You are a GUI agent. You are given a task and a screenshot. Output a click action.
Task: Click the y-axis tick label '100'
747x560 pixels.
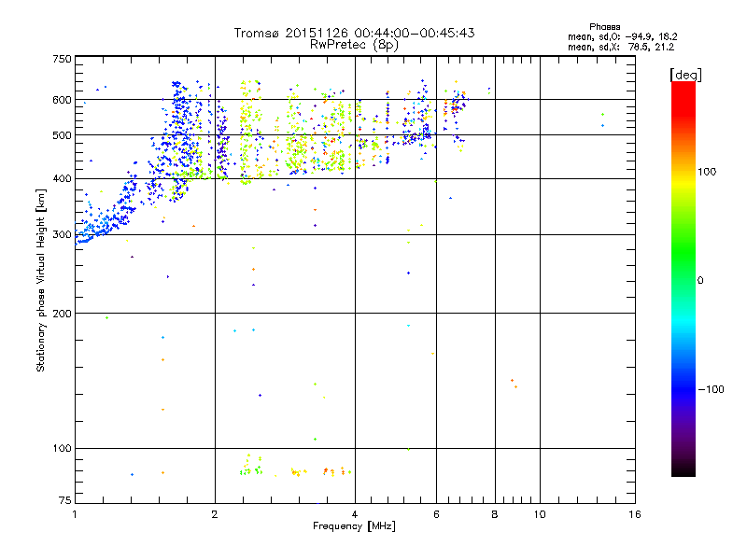click(62, 449)
